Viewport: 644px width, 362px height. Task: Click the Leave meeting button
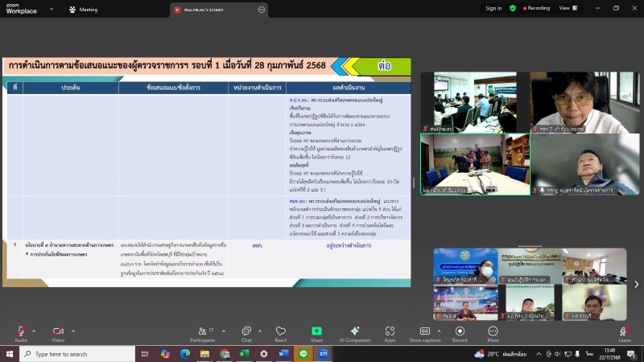pyautogui.click(x=624, y=332)
